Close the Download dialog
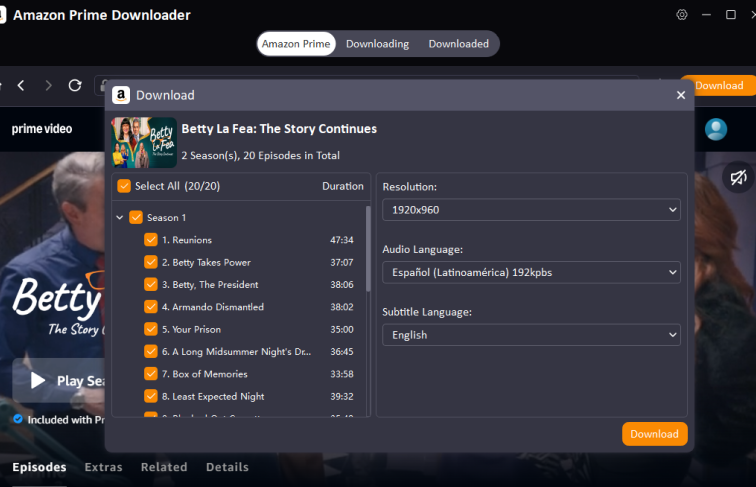Screen dimensions: 756x487 681,95
